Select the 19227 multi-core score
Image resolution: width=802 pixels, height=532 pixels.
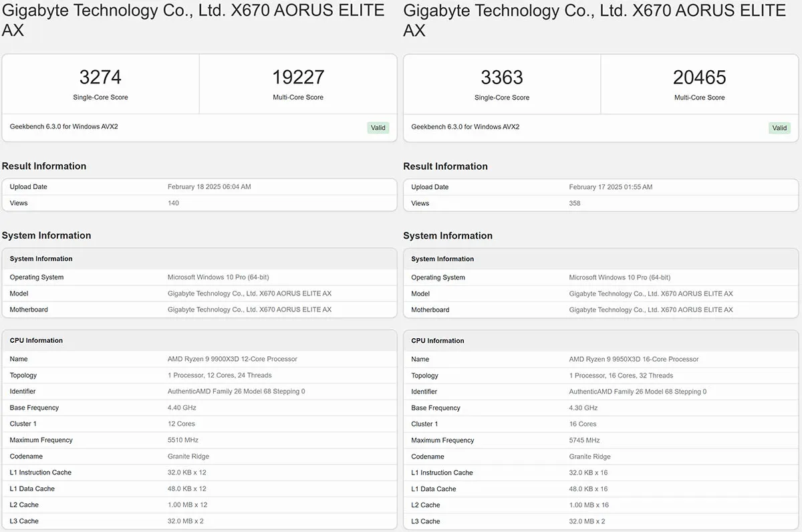click(298, 78)
